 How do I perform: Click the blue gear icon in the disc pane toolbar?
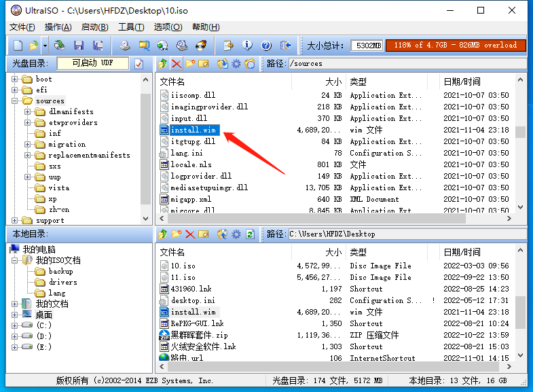coord(236,64)
